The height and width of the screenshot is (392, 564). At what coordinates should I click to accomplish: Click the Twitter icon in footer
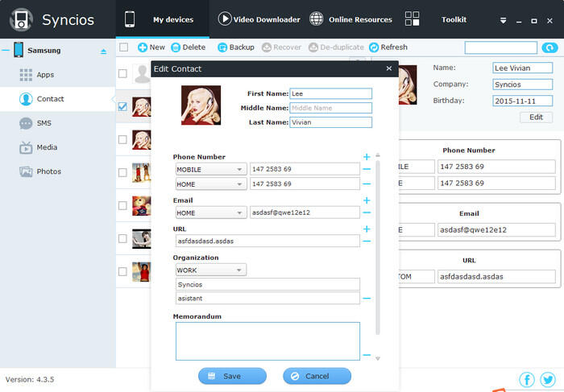pyautogui.click(x=548, y=379)
